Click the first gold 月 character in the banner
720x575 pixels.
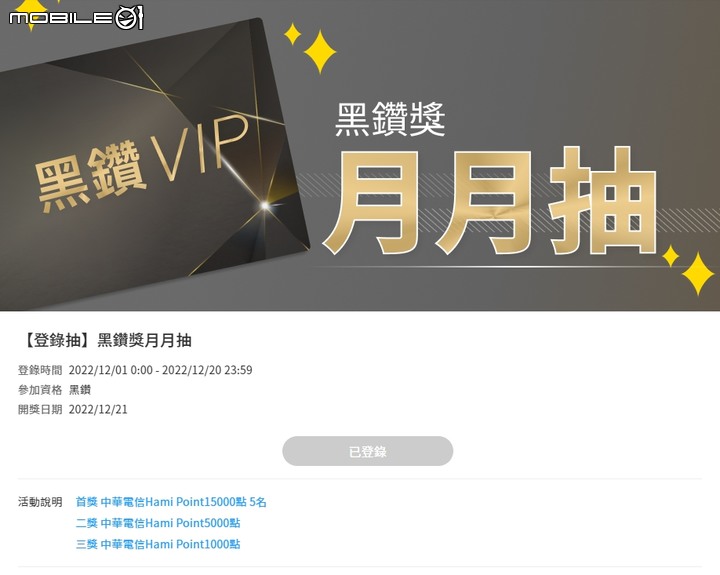372,202
